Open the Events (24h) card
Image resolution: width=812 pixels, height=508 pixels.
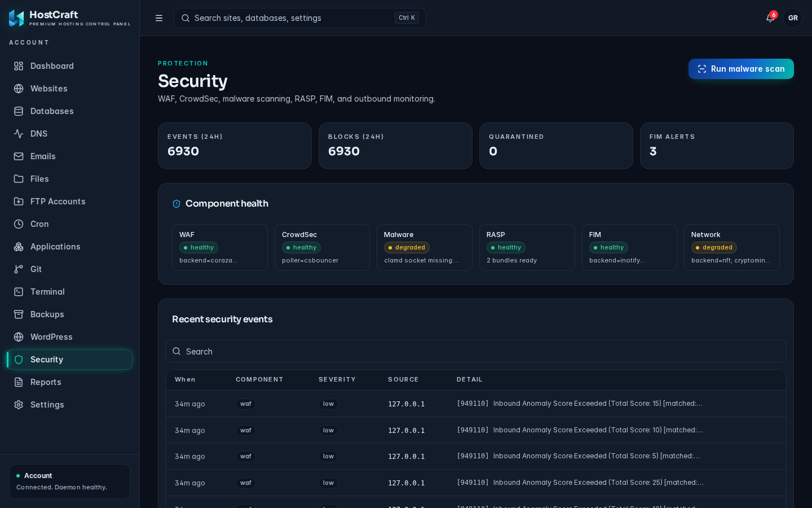pyautogui.click(x=235, y=146)
